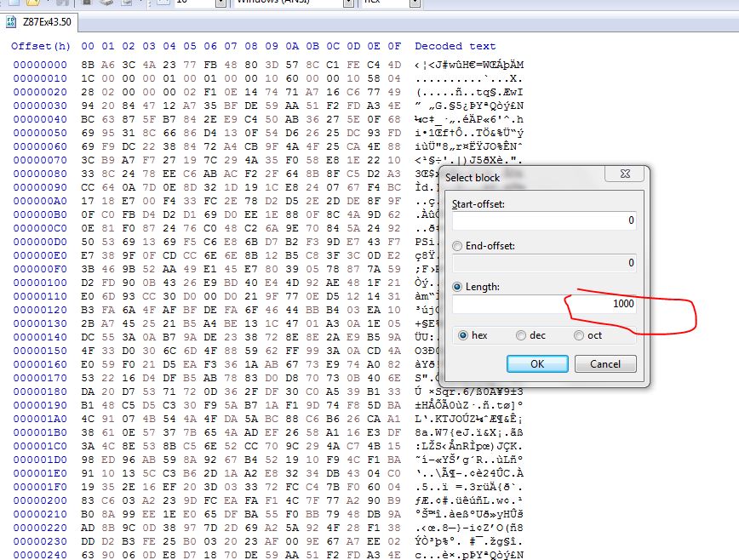
Task: Select offset row 000000A0
Action: tap(40, 201)
